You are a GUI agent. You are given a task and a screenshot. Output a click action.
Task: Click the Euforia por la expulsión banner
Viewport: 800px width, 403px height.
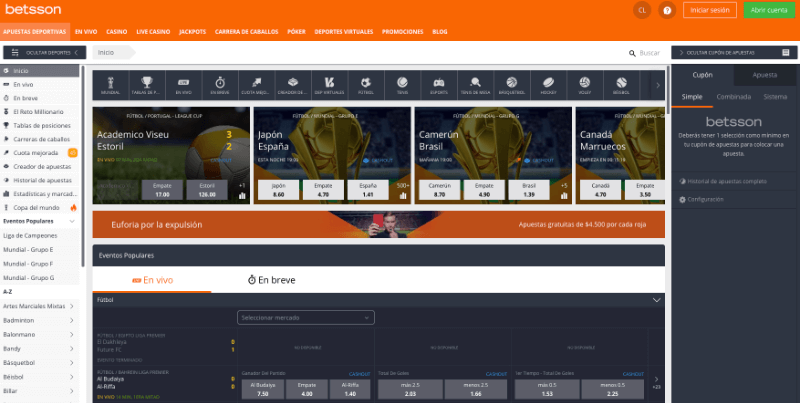click(379, 224)
